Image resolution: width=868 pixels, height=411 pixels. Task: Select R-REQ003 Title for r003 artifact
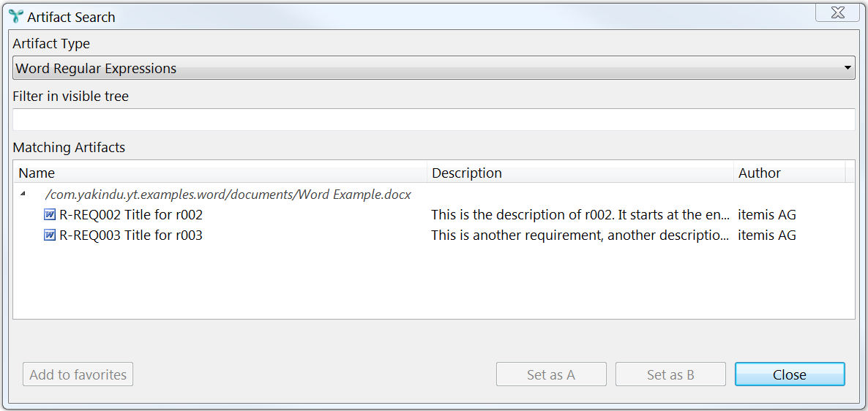click(x=131, y=235)
